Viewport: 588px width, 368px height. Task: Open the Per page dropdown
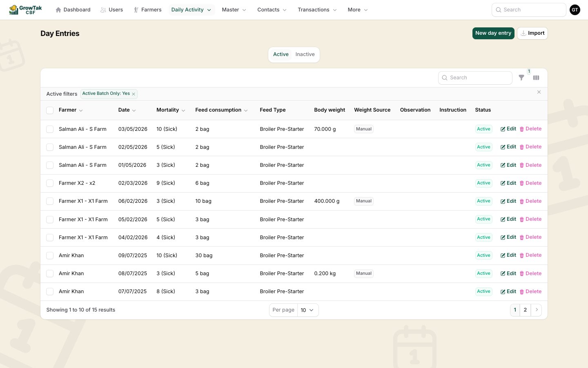tap(307, 310)
